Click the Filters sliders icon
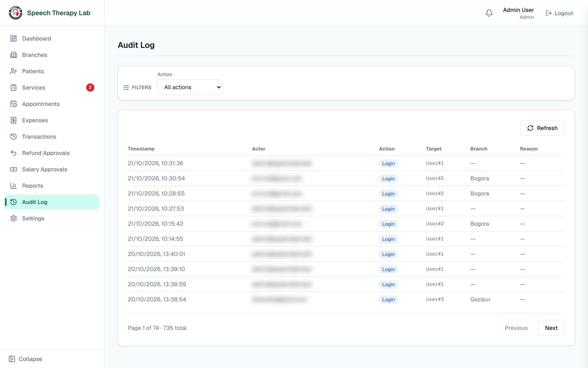This screenshot has width=588, height=368. click(x=126, y=88)
